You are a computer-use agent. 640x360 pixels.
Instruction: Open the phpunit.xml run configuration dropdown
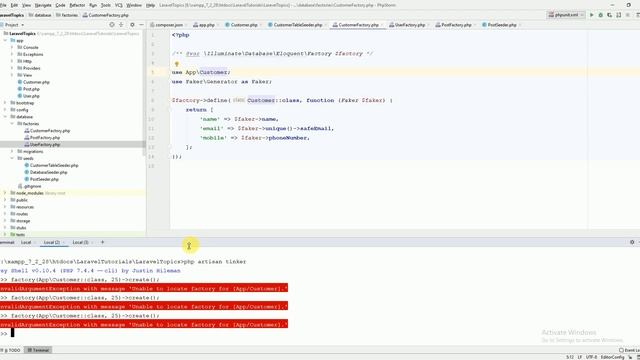click(566, 15)
